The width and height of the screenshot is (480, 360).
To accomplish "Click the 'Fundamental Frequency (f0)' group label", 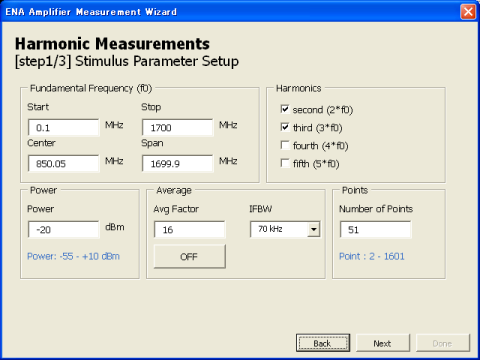I will [x=91, y=88].
